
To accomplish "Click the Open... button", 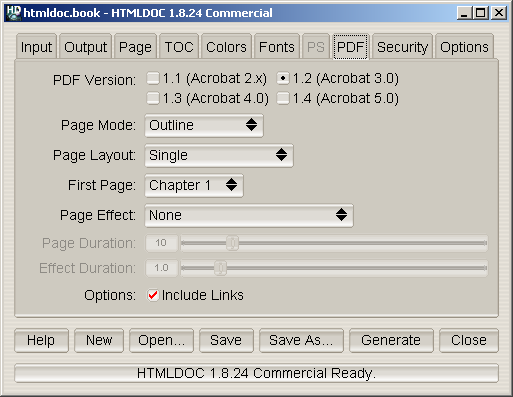I will (x=161, y=340).
